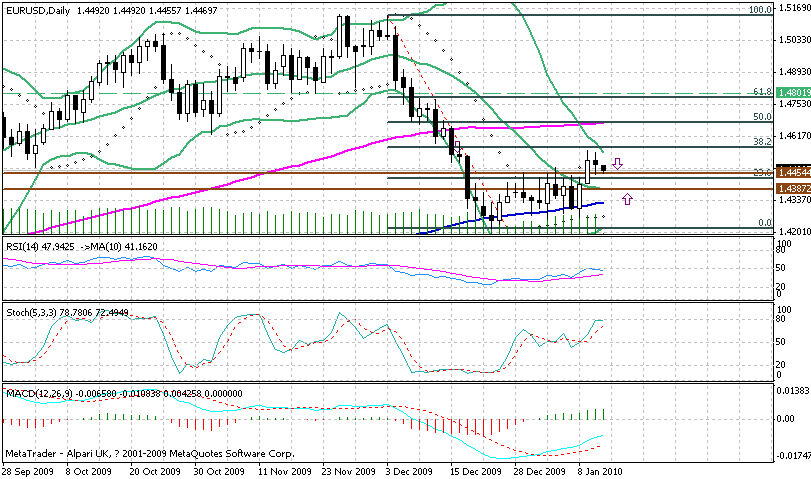Click the 20 Oct 2009 date label

(x=155, y=471)
